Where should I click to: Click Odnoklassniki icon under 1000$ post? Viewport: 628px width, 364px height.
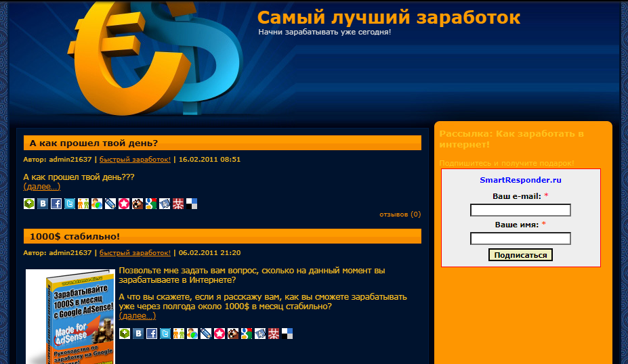point(179,334)
